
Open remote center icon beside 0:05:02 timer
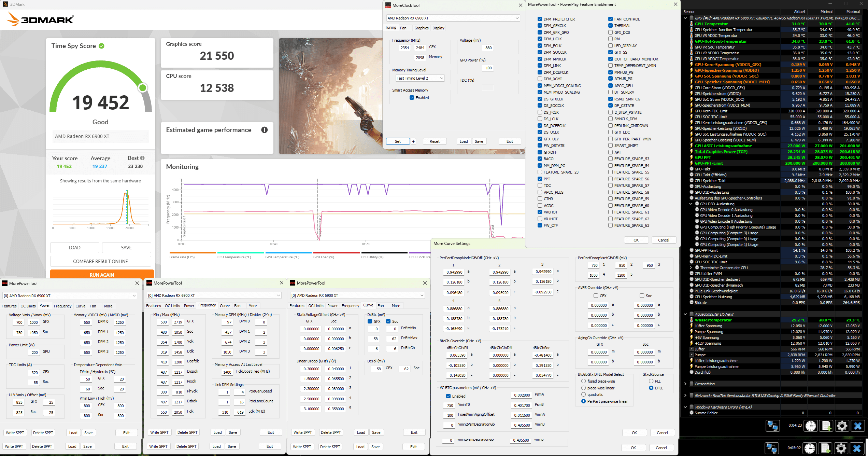[x=771, y=448]
